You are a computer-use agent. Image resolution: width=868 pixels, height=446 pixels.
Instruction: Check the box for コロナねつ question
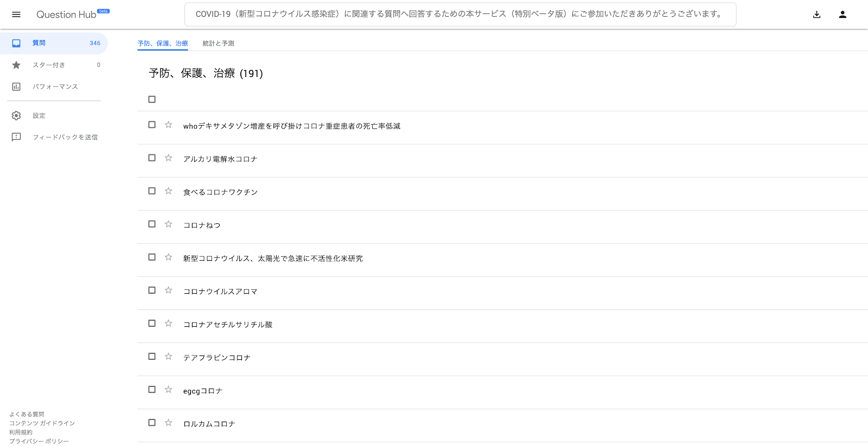tap(152, 224)
